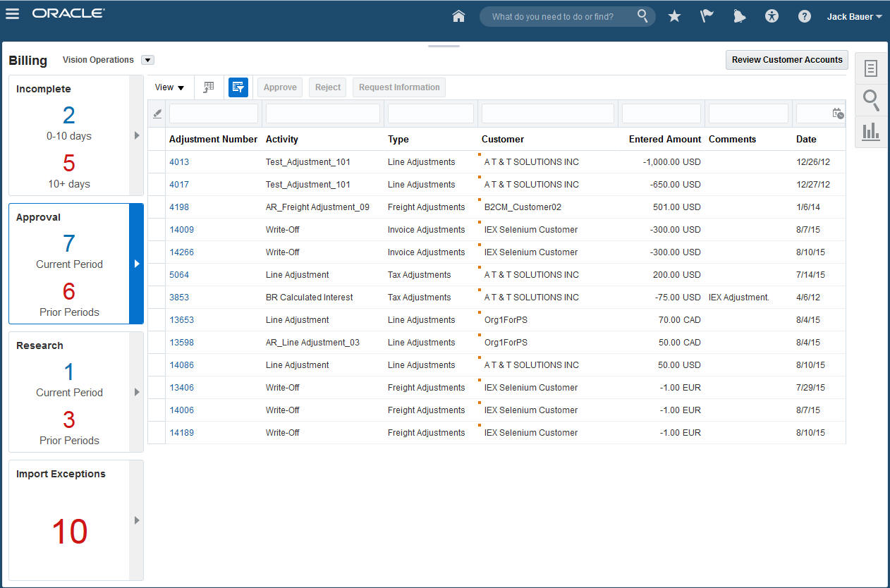
Task: Click the Approve button
Action: tap(280, 87)
